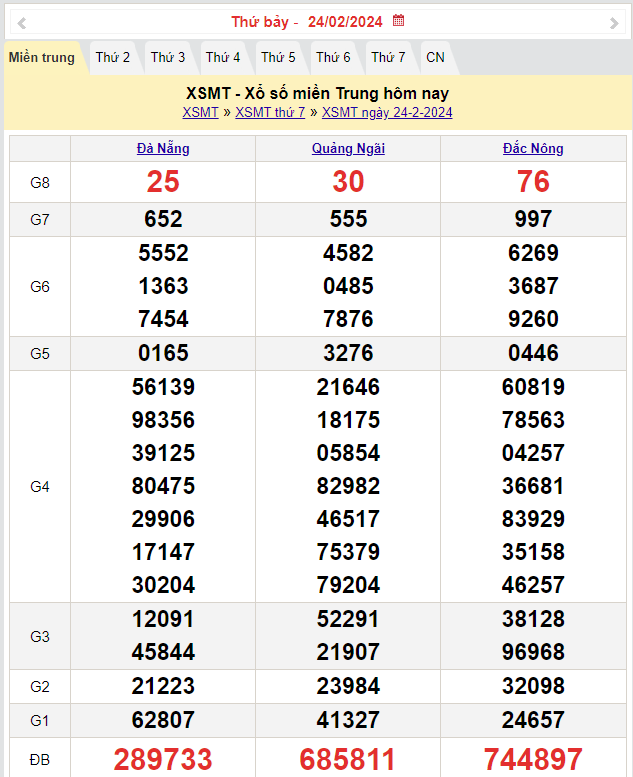The width and height of the screenshot is (633, 777).
Task: Click the next day right arrow
Action: [x=614, y=22]
